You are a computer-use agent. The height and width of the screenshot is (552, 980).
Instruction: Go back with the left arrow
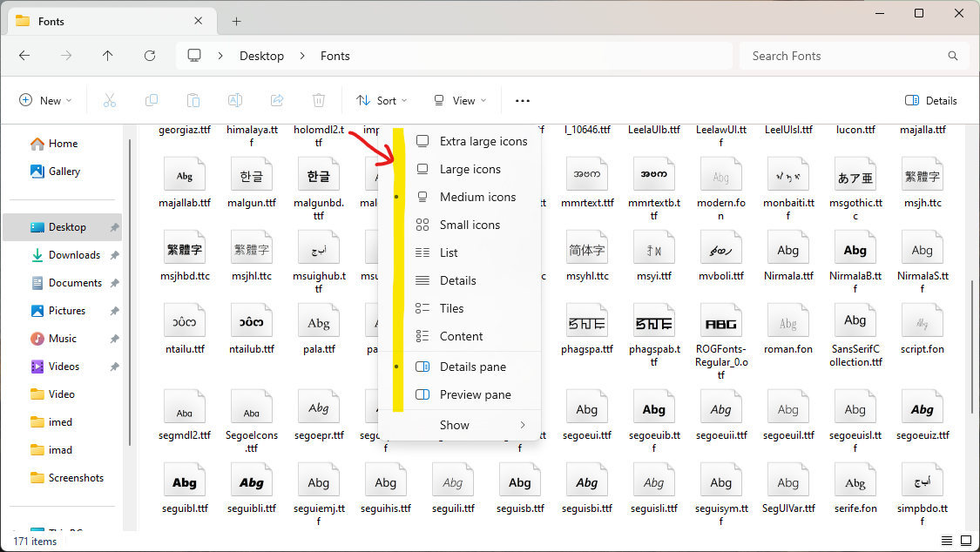click(24, 56)
